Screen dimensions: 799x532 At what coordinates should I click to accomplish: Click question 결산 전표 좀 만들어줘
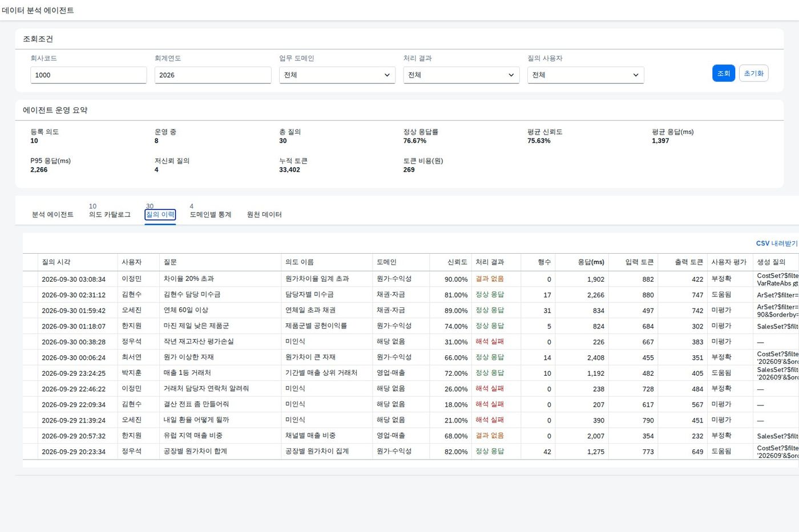tap(196, 404)
